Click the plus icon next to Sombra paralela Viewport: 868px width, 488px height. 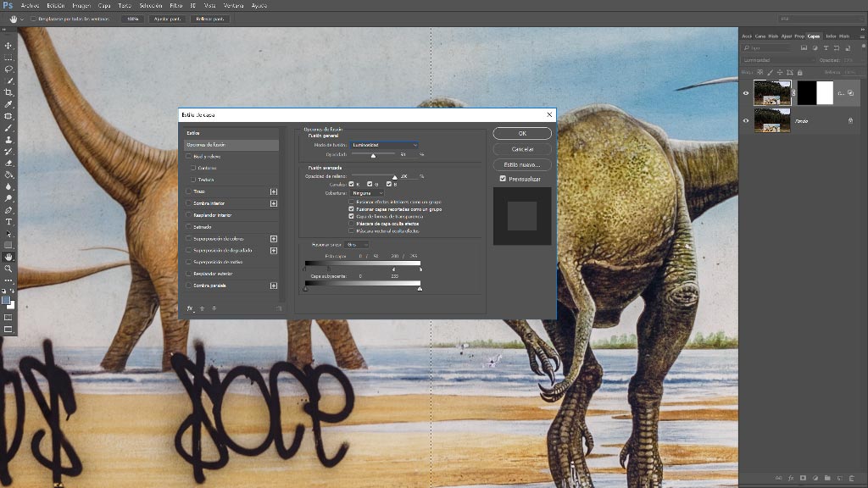point(274,286)
